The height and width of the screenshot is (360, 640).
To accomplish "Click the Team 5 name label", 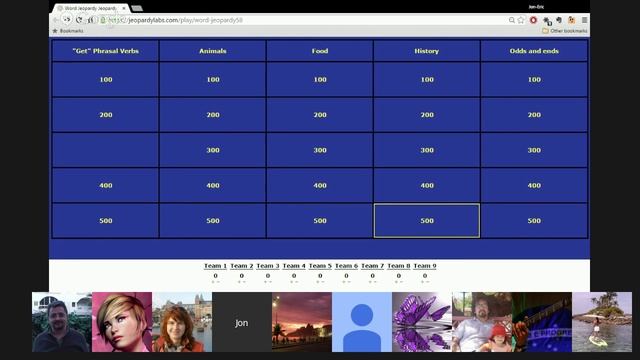I will (320, 266).
